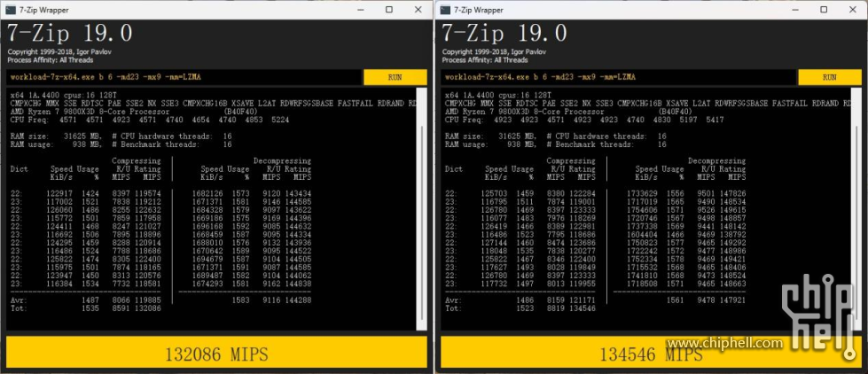Click the yellow 134546 MIPS result bar
This screenshot has height=374, width=868.
pyautogui.click(x=650, y=355)
